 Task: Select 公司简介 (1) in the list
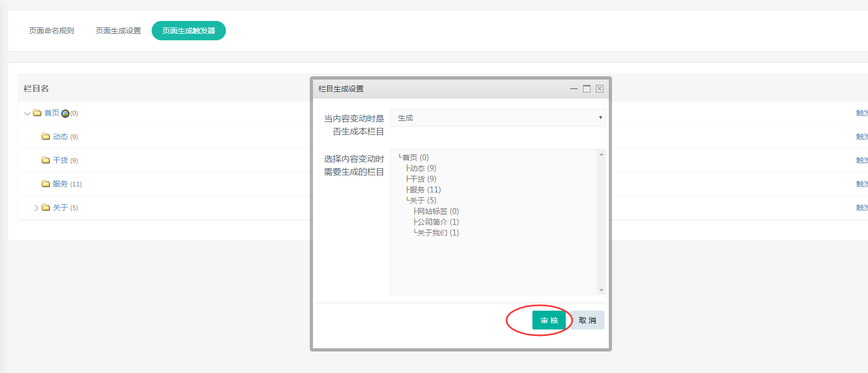pos(436,222)
